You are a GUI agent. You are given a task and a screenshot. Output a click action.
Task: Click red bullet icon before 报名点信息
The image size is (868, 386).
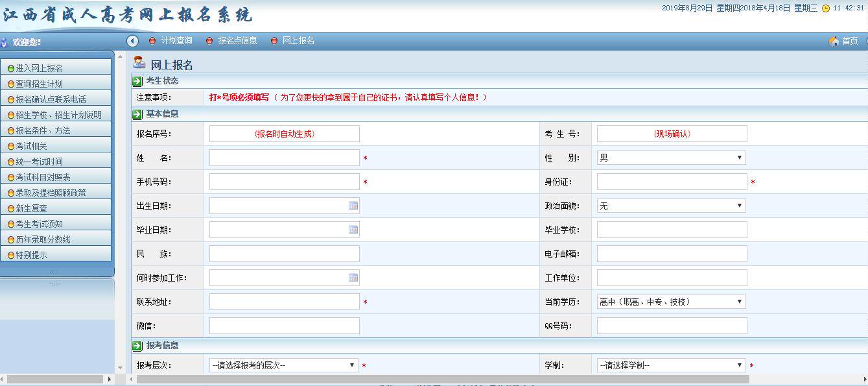pyautogui.click(x=209, y=41)
